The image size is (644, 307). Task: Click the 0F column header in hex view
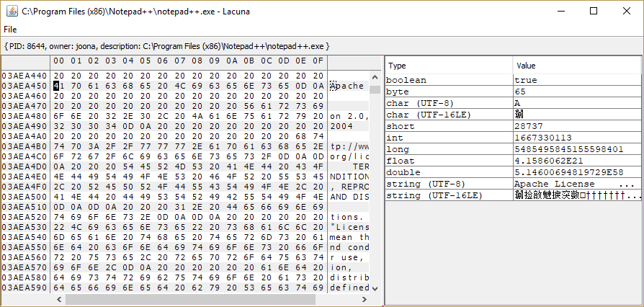317,60
